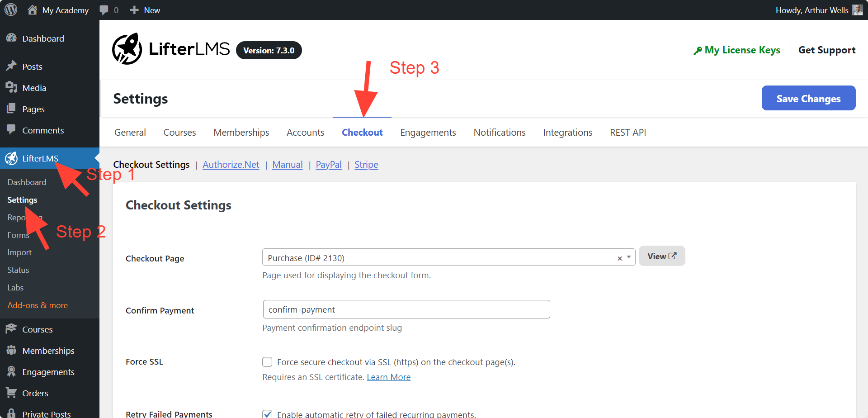Open the Status submenu item
The image size is (868, 418).
pos(18,270)
